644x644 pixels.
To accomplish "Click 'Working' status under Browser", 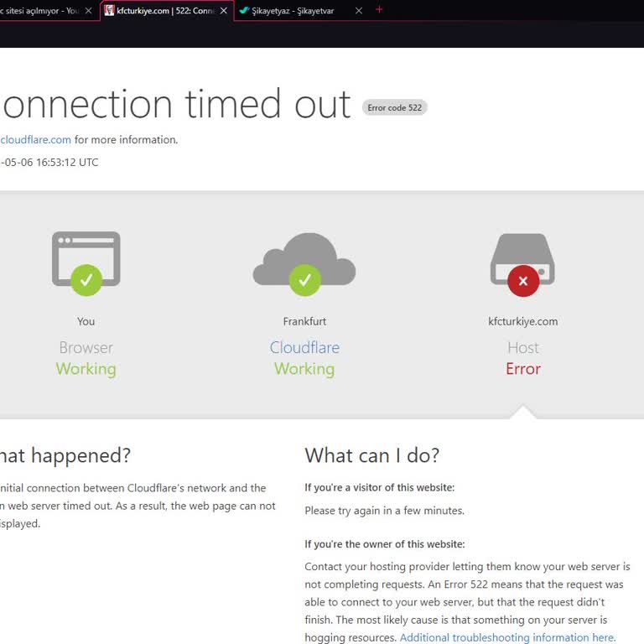I will [86, 369].
